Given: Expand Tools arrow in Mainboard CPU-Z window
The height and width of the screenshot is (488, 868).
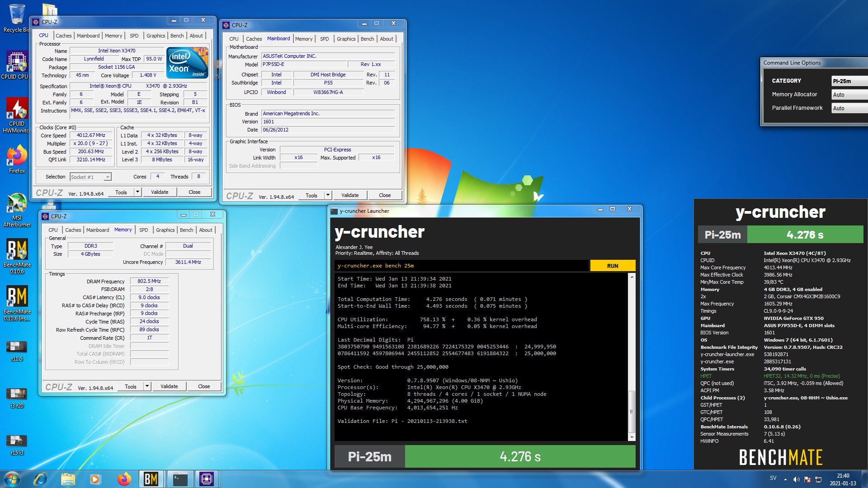Looking at the screenshot, I should (328, 195).
